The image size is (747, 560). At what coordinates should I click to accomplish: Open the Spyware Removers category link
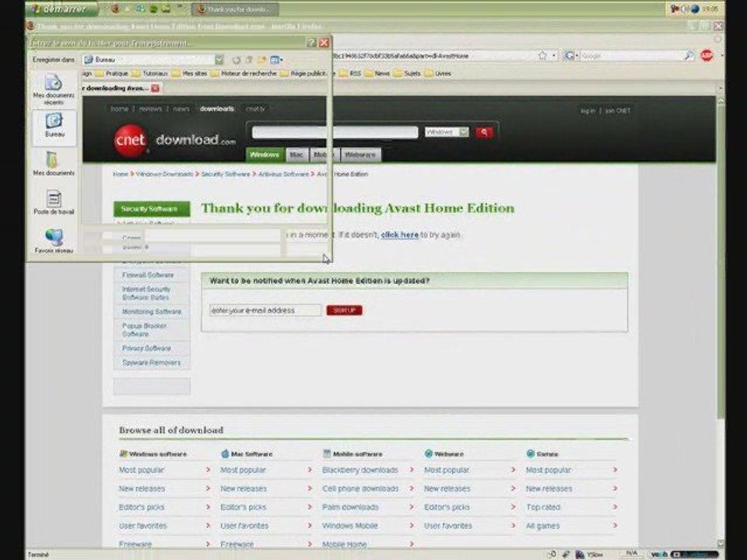coord(152,363)
